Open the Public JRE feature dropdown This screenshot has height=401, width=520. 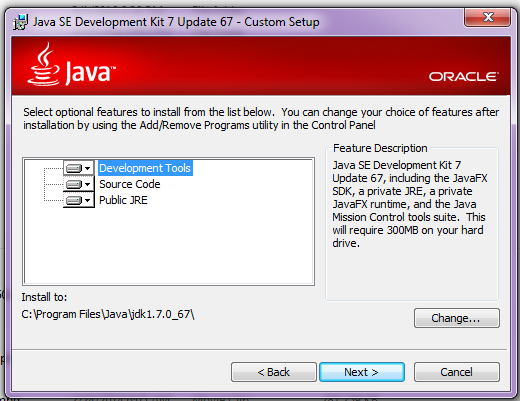tap(79, 200)
